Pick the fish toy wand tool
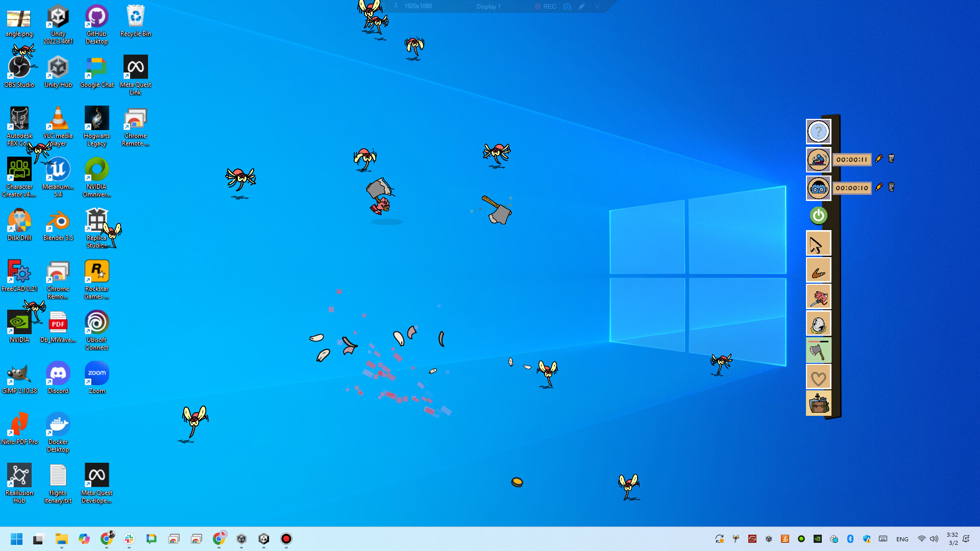Screen dimensions: 980x551 pos(818,297)
